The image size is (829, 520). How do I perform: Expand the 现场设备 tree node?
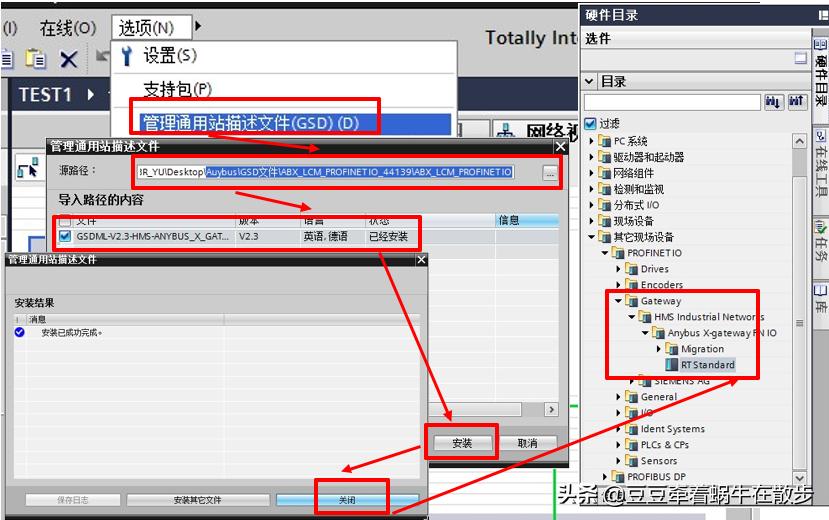(x=592, y=221)
